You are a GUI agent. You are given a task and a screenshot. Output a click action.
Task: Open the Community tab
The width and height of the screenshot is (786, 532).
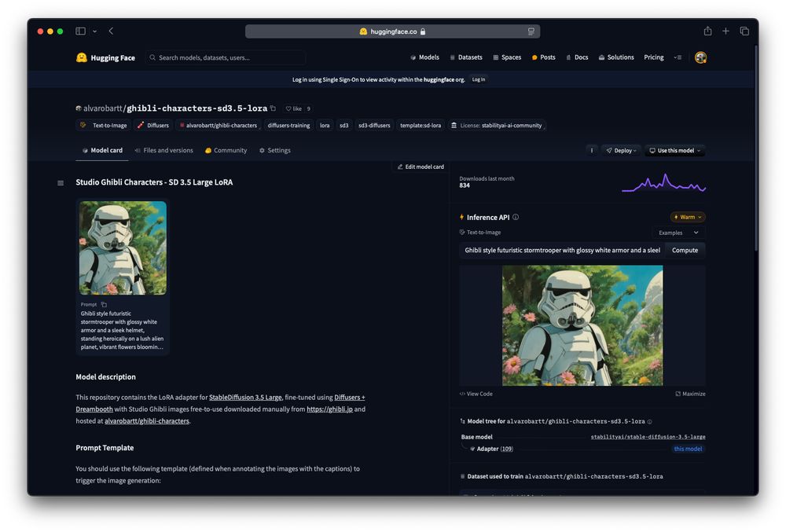tap(226, 150)
